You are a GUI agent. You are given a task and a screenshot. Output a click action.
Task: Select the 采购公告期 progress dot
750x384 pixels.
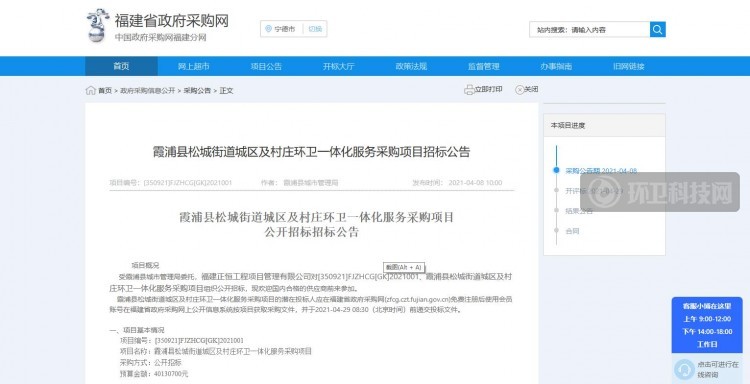pyautogui.click(x=556, y=170)
